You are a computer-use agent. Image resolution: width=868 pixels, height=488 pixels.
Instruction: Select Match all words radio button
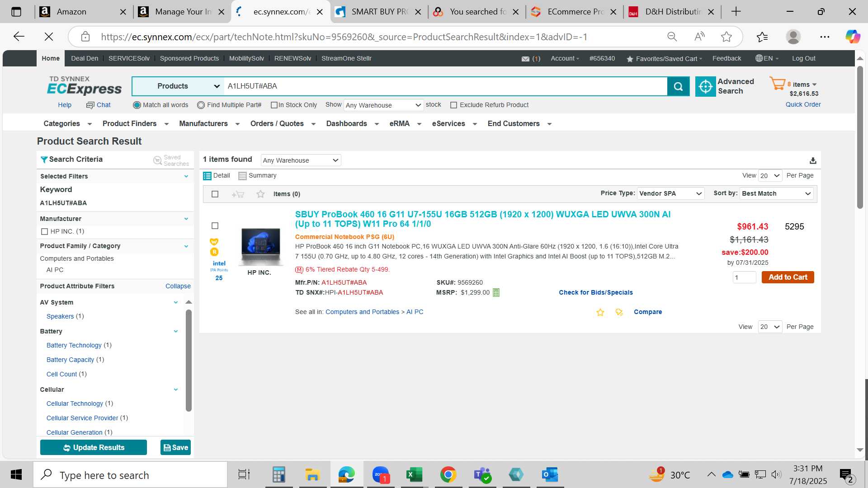point(137,105)
